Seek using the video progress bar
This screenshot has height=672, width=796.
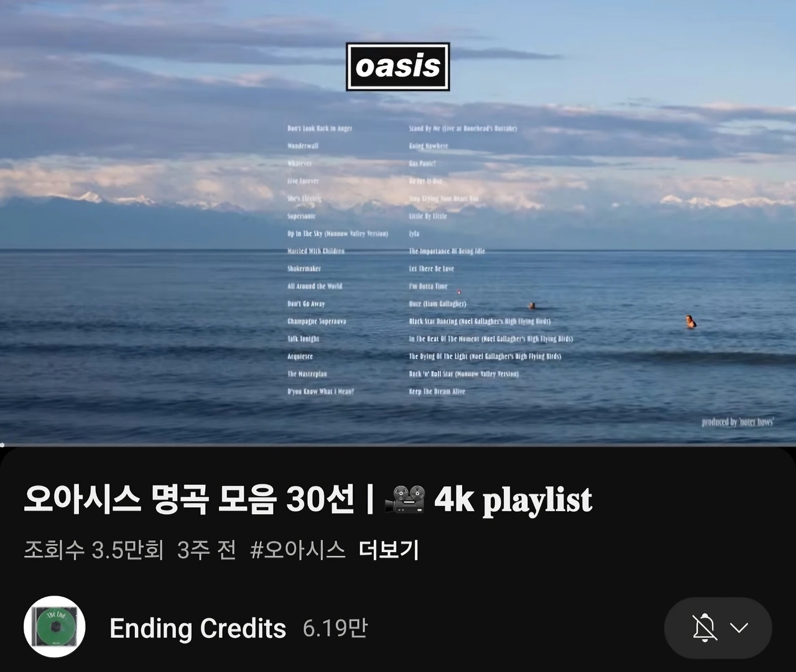pos(398,445)
